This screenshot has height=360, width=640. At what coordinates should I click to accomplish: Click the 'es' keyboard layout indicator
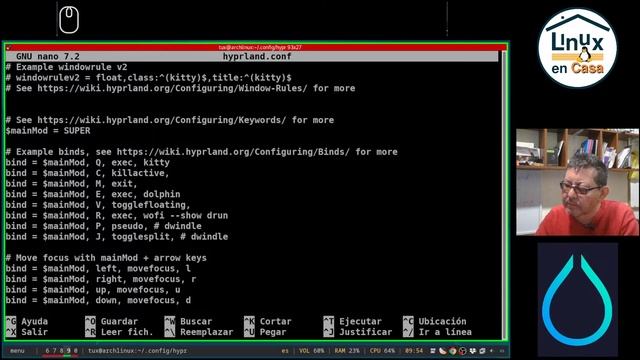[x=284, y=351]
